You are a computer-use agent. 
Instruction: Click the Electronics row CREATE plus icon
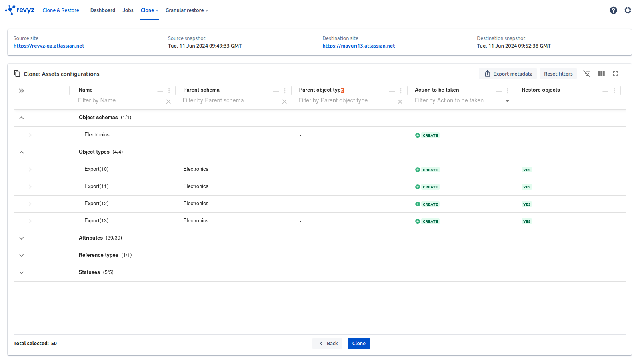pos(418,135)
